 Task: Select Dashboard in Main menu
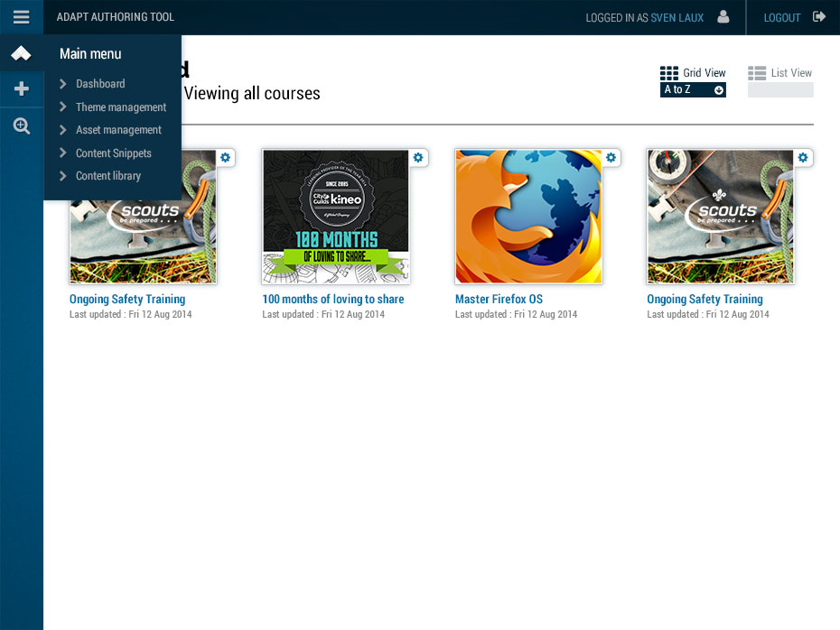pos(100,84)
